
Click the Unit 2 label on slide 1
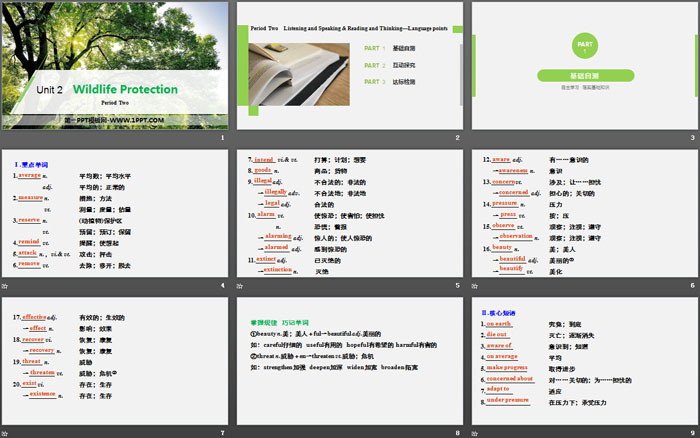pos(50,90)
